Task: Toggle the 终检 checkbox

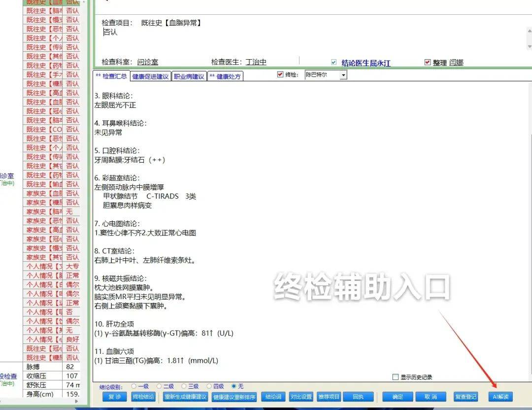Action: point(281,75)
